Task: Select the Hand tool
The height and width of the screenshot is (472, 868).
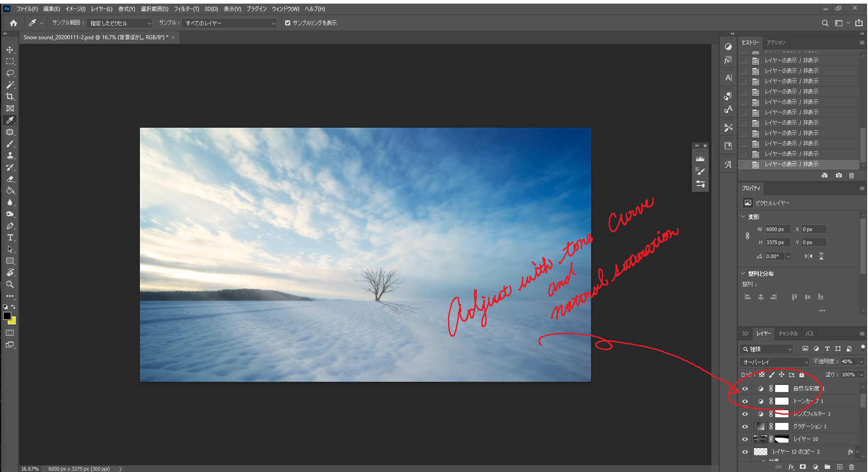Action: click(10, 273)
